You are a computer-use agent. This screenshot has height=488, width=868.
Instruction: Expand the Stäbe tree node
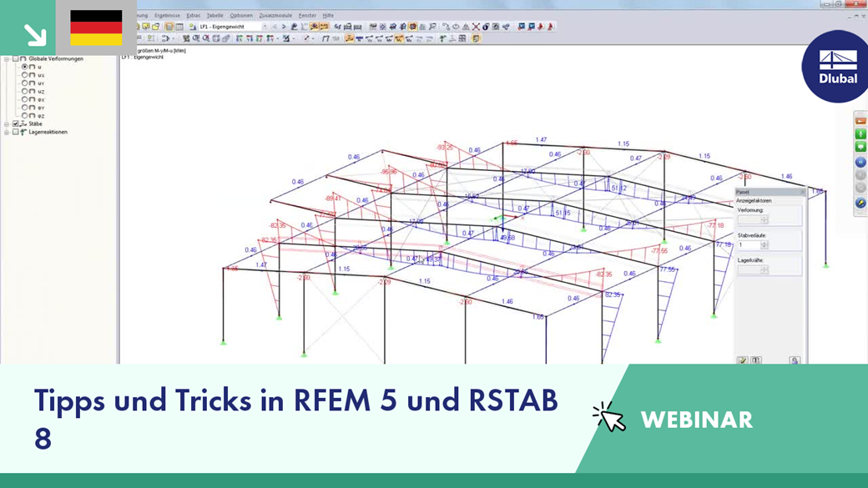click(7, 124)
